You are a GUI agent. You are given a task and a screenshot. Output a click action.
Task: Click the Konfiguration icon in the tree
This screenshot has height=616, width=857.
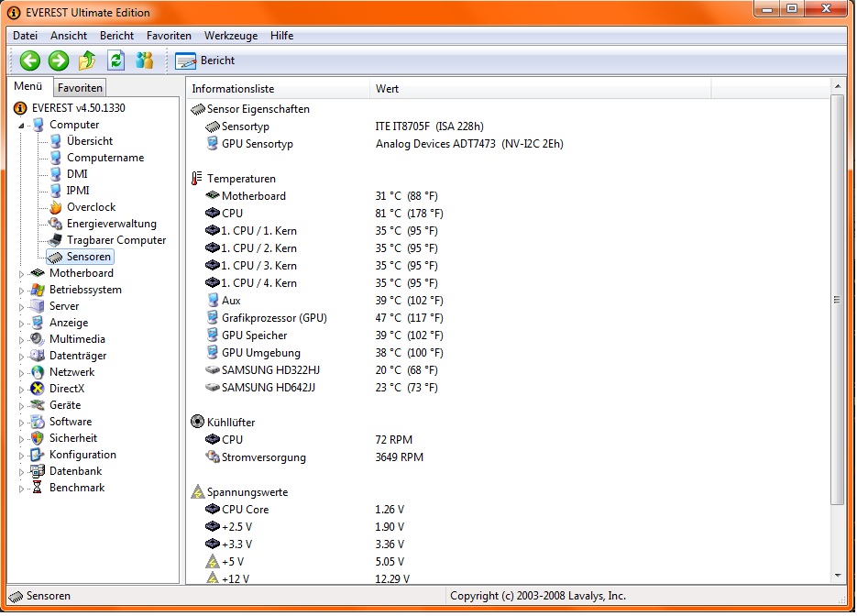point(38,455)
